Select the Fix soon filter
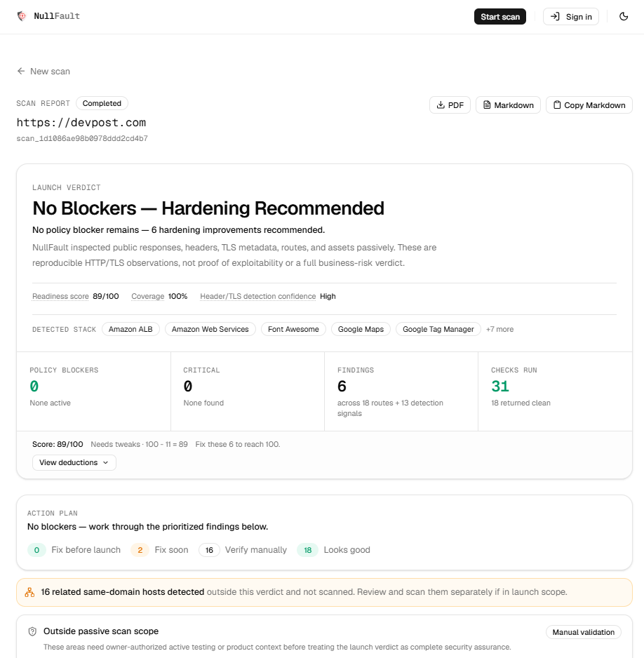644x658 pixels. click(159, 550)
